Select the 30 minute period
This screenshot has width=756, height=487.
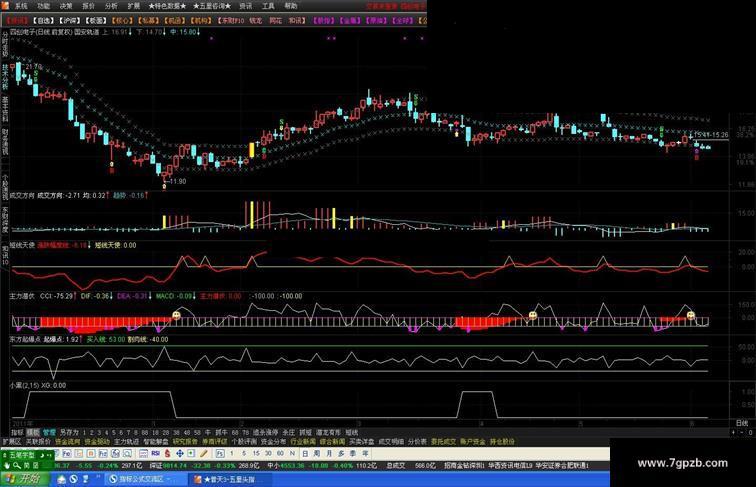pyautogui.click(x=268, y=453)
